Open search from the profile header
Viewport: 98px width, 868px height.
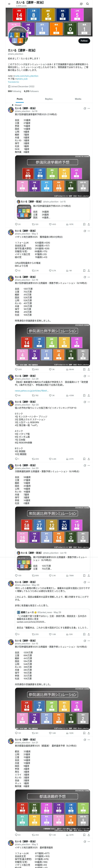point(88,4)
